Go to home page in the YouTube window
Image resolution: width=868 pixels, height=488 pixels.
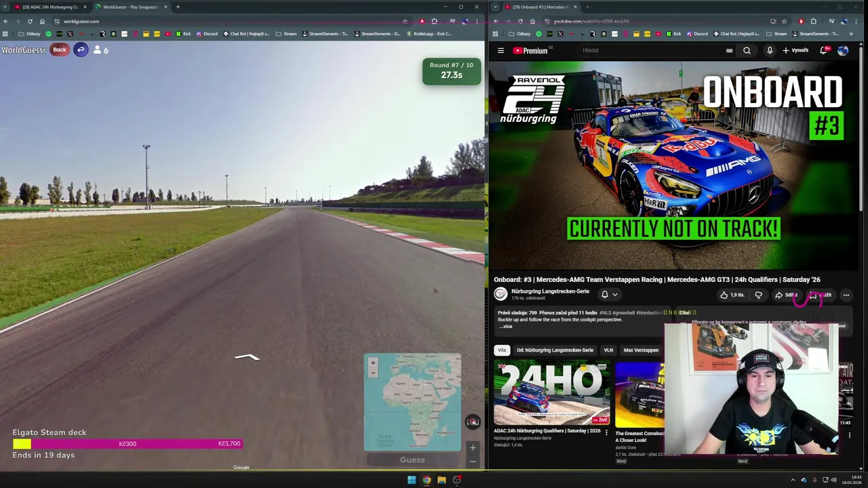(532, 21)
